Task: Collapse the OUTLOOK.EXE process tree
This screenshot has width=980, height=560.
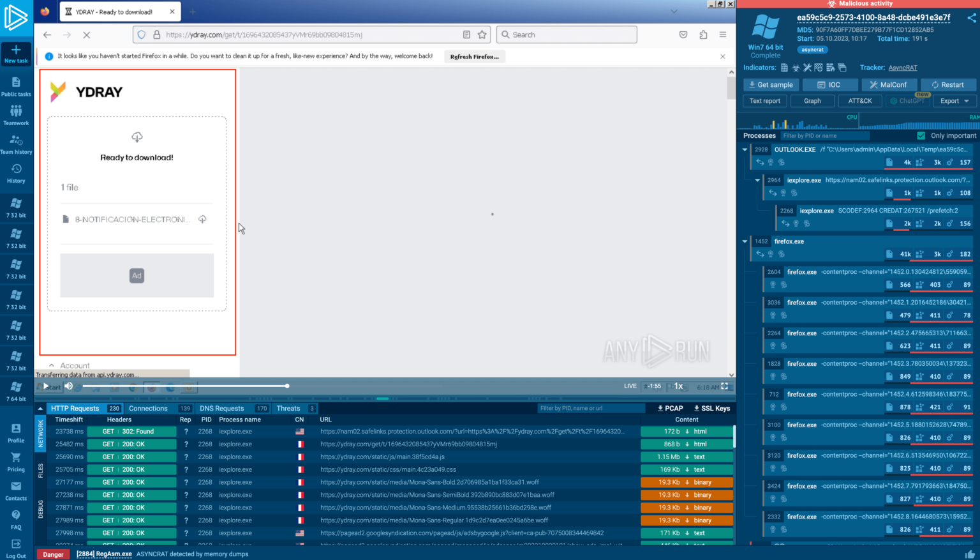Action: [x=745, y=149]
